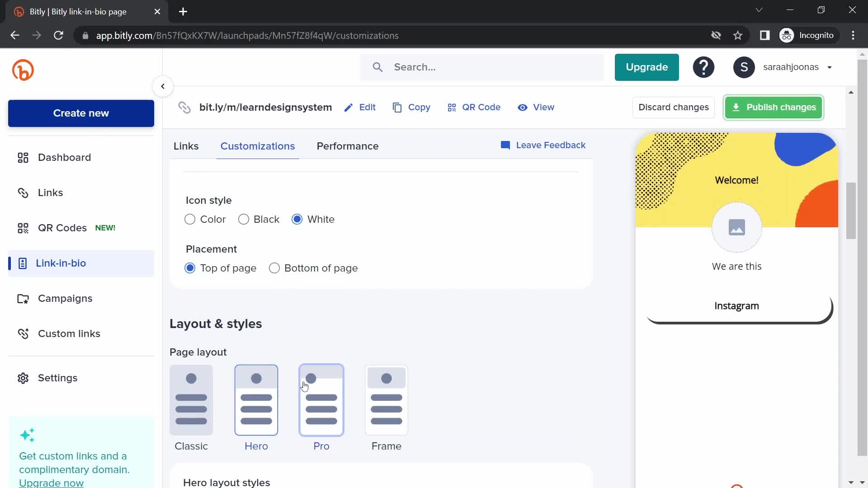
Task: Click the Link-in-bio page icon
Action: pos(23,263)
